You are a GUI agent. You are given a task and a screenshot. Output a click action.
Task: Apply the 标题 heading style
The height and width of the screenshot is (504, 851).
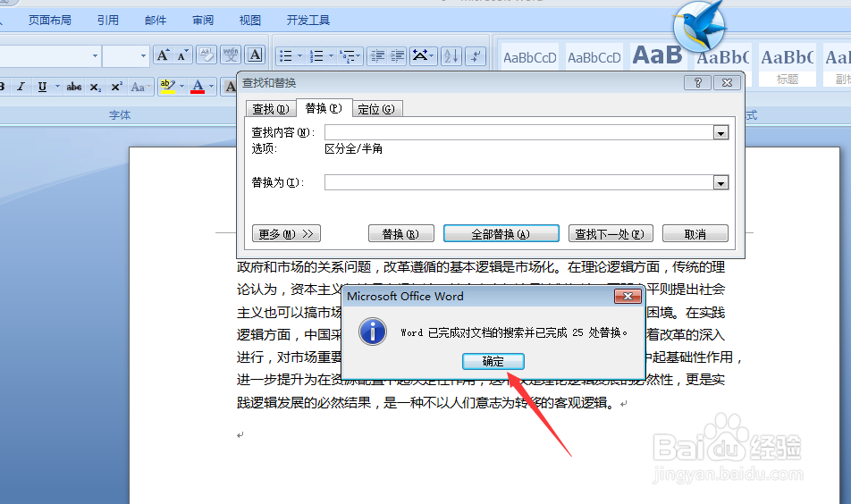pyautogui.click(x=787, y=65)
